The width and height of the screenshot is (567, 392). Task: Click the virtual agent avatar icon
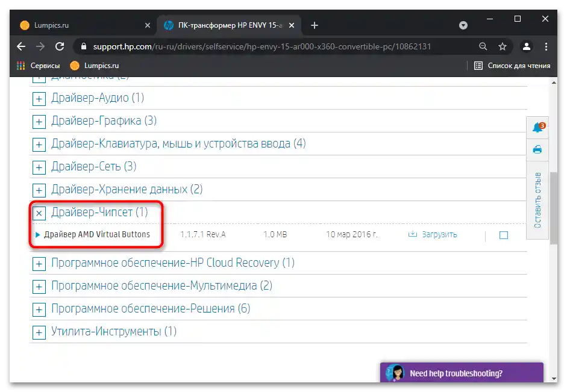coord(395,373)
